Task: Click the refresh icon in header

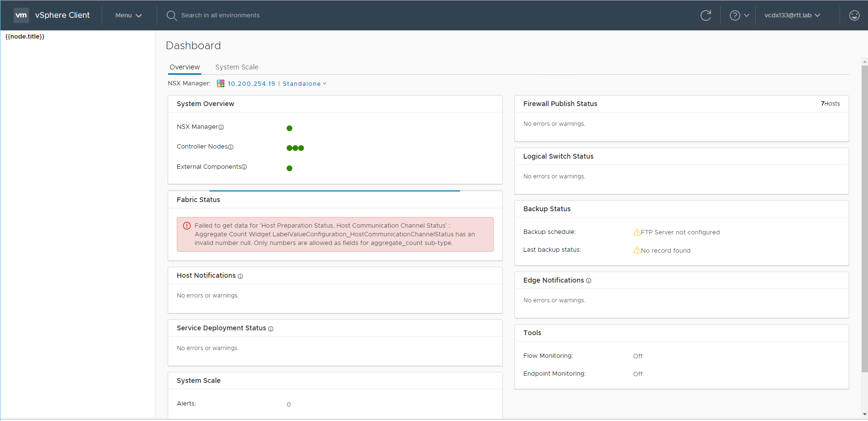Action: pos(706,15)
